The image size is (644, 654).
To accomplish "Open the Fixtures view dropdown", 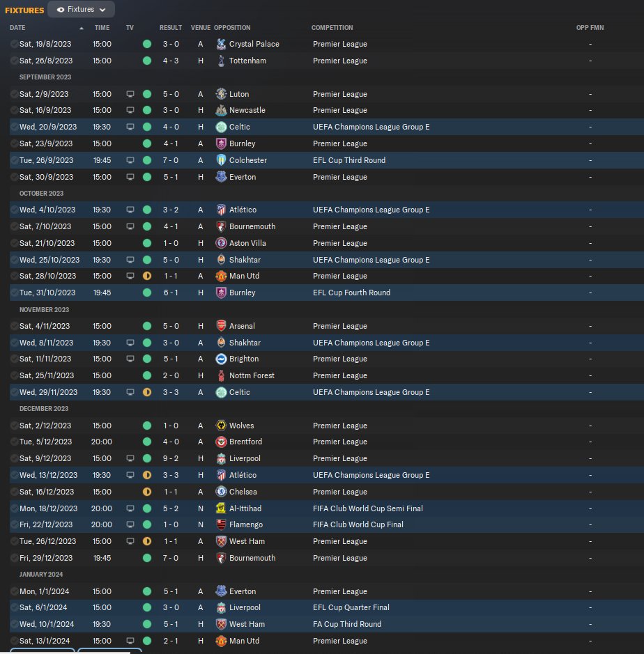I will [x=81, y=9].
